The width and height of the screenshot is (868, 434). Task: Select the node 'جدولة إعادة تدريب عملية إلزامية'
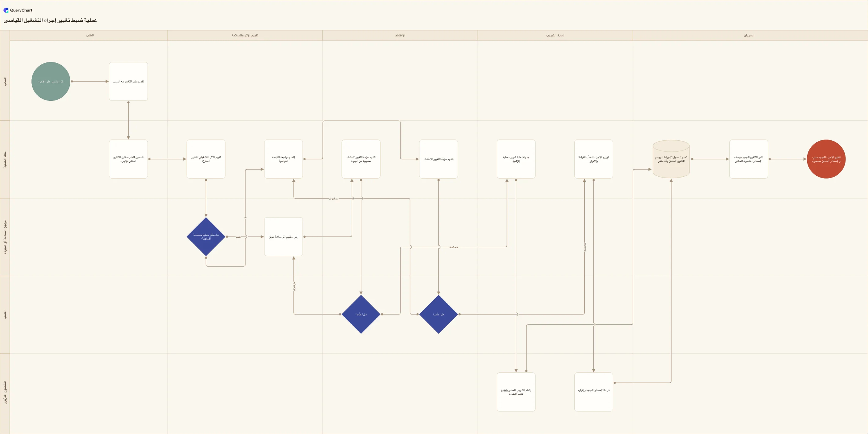pos(516,159)
